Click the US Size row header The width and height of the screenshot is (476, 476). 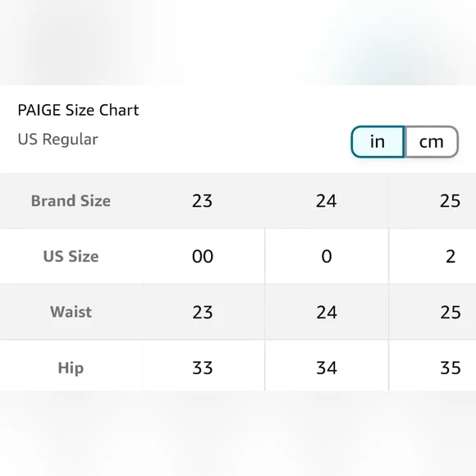point(71,256)
